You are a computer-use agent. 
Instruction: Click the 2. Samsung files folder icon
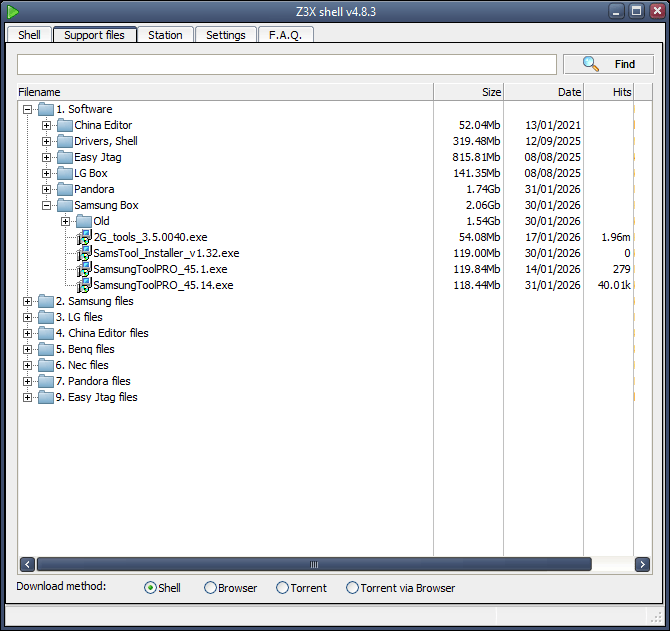pyautogui.click(x=46, y=302)
